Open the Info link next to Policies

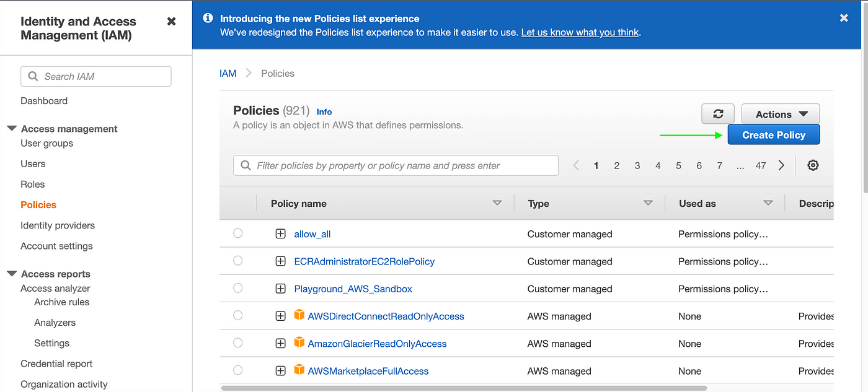pos(324,112)
